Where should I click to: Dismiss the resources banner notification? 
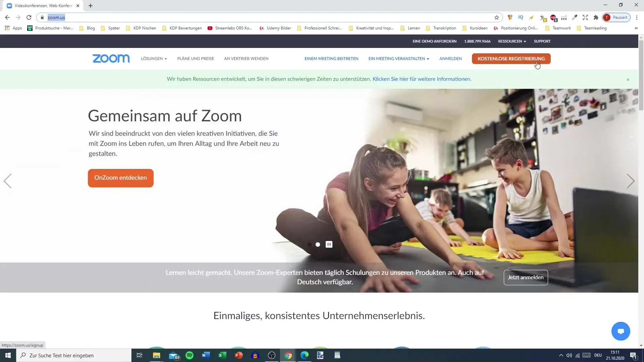[628, 79]
